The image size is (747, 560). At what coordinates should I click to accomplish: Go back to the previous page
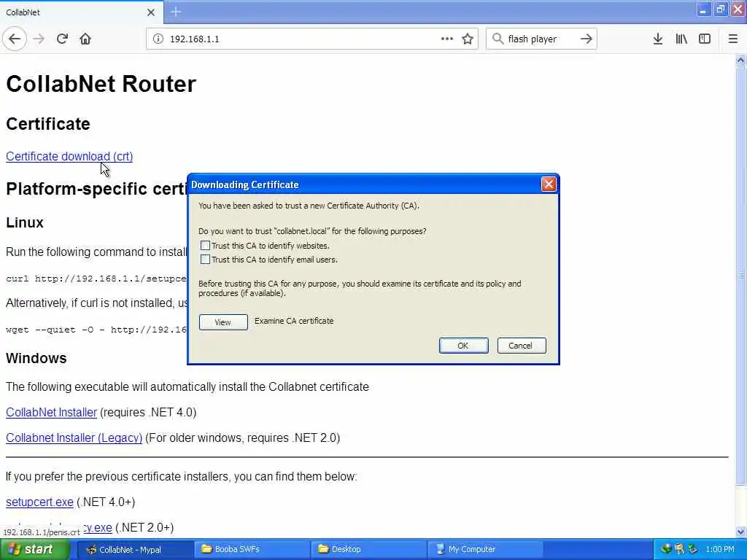click(x=15, y=39)
